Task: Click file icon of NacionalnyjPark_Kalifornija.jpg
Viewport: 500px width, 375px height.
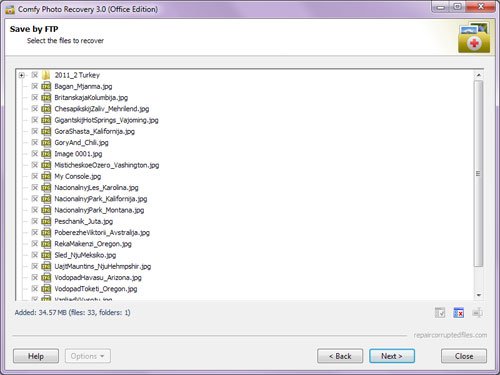Action: tap(46, 199)
